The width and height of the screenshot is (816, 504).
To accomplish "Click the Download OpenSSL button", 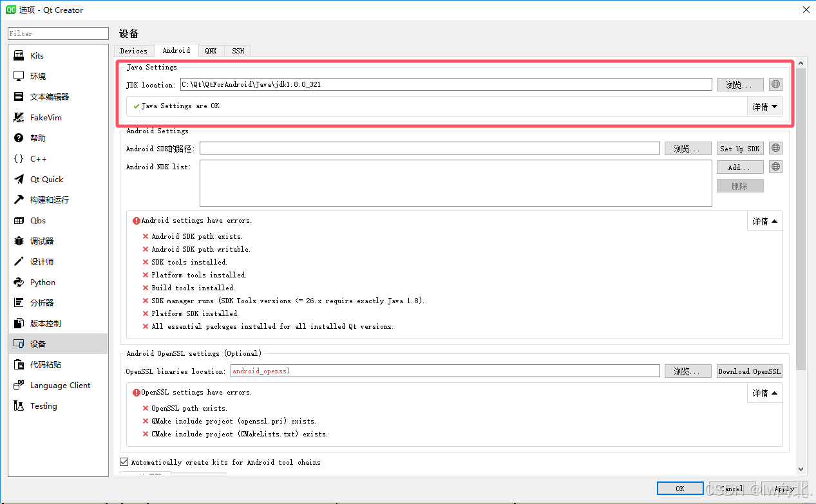I will coord(750,371).
